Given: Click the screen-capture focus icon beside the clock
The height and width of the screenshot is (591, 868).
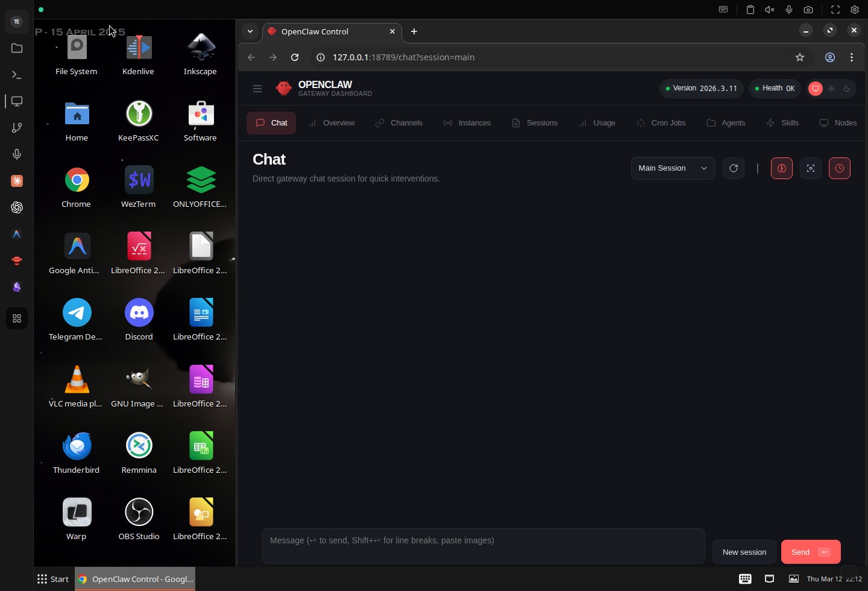Looking at the screenshot, I should coord(811,168).
